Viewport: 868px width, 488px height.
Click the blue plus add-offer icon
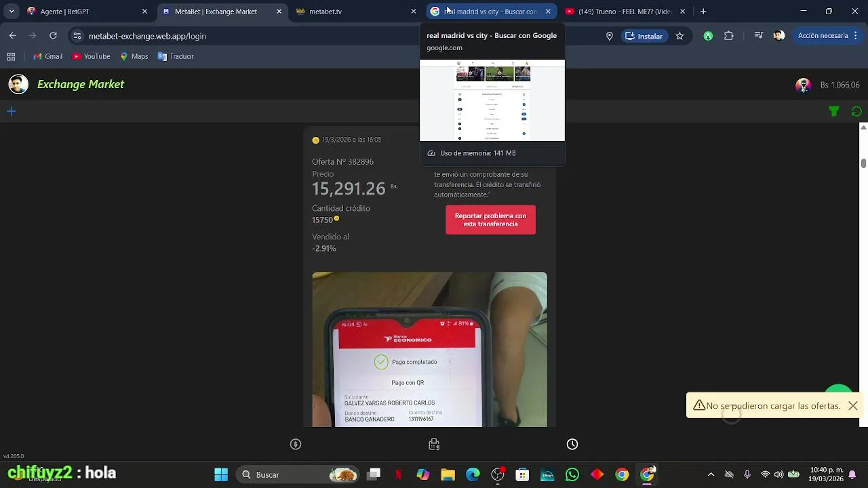click(12, 111)
